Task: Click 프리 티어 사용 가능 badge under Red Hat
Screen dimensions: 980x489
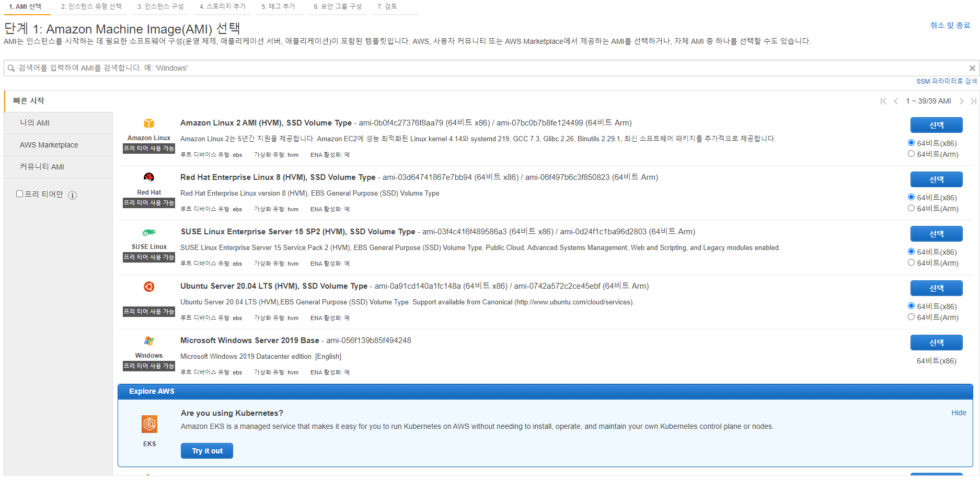Action: [149, 203]
